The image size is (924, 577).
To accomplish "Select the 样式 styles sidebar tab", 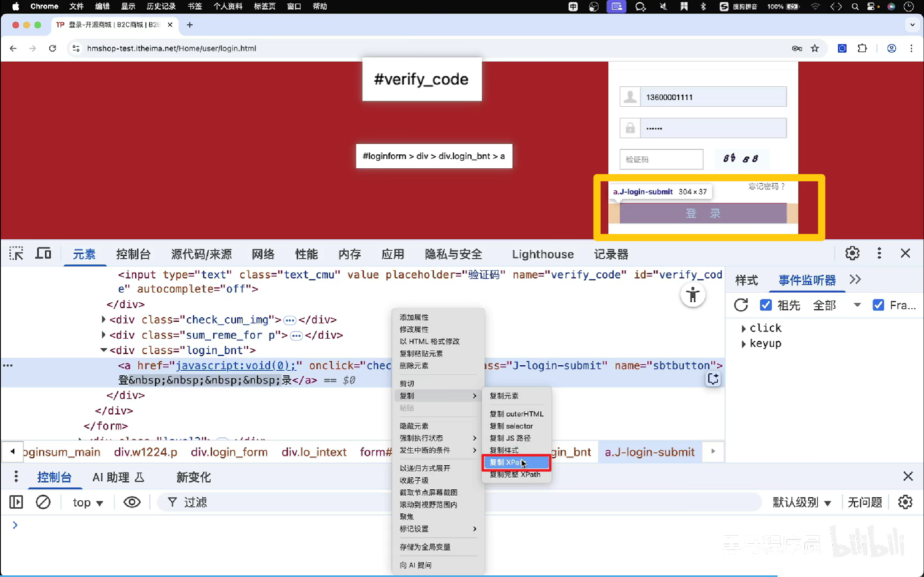I will (x=747, y=280).
